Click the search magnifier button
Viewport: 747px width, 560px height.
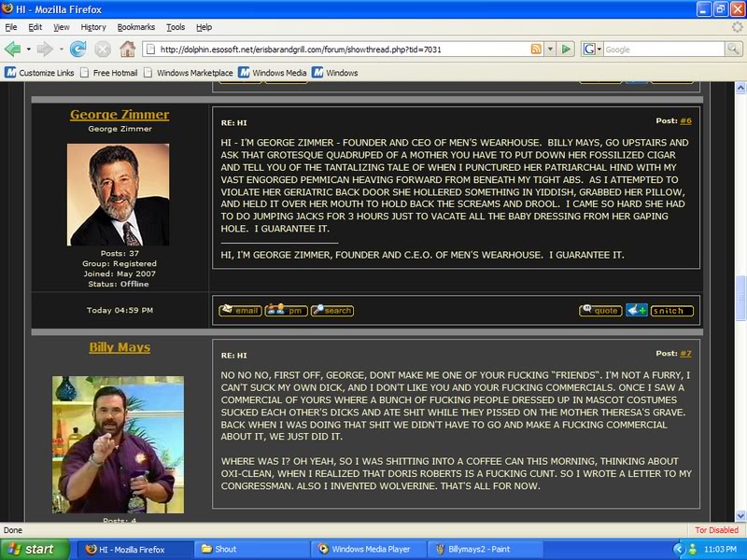(x=733, y=49)
